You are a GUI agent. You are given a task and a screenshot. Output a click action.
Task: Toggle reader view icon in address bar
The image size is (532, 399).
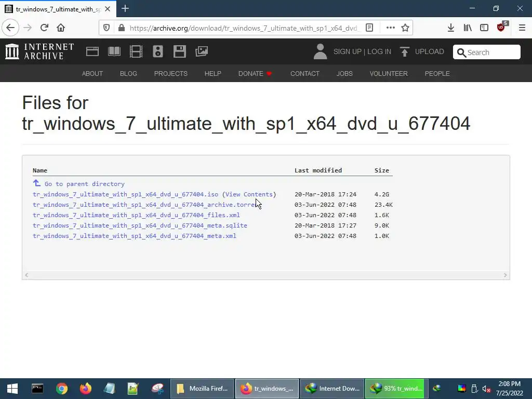click(369, 28)
